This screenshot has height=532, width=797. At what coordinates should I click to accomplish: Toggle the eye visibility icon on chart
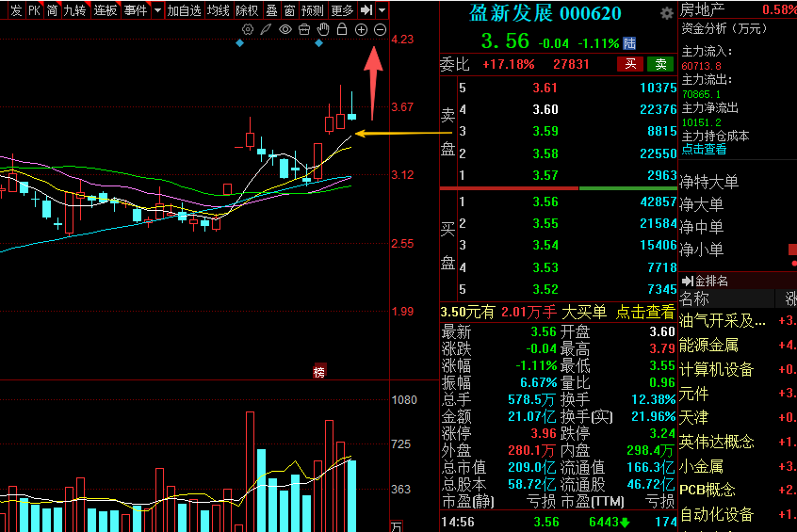click(285, 29)
